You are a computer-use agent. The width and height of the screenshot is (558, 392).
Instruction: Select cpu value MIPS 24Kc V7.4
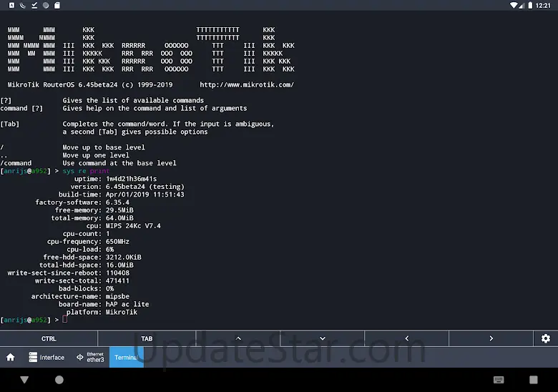pos(133,225)
